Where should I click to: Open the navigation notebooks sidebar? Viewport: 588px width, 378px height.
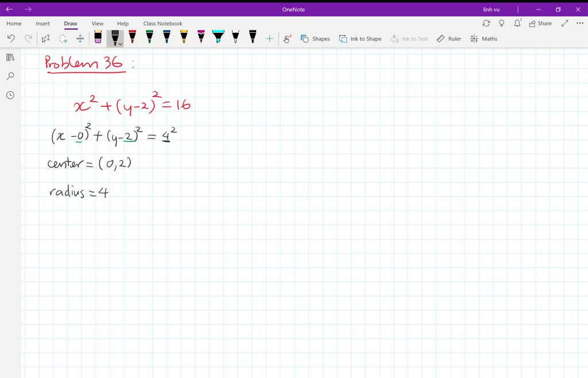point(10,57)
